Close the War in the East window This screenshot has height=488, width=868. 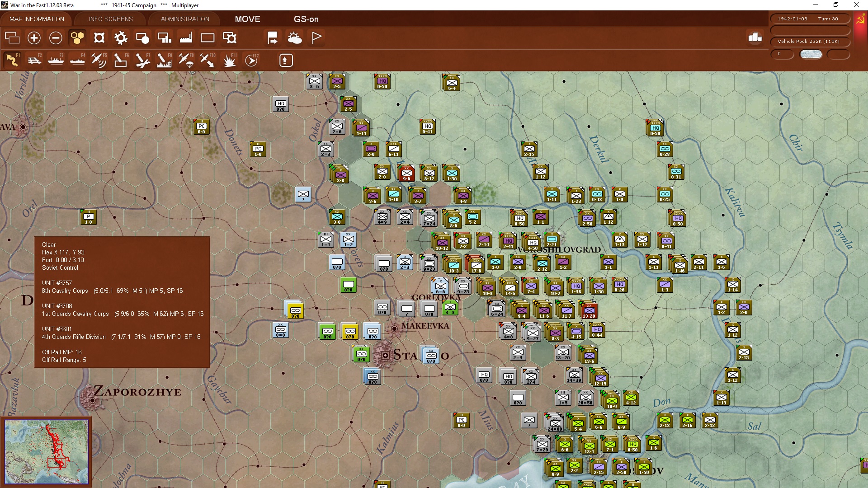point(857,5)
